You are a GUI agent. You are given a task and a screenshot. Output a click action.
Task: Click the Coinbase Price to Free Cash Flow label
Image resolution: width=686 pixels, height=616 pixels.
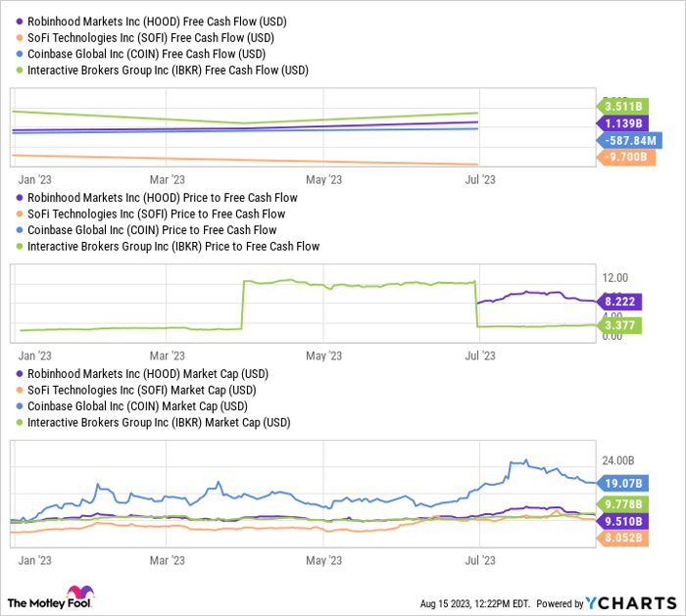click(152, 230)
